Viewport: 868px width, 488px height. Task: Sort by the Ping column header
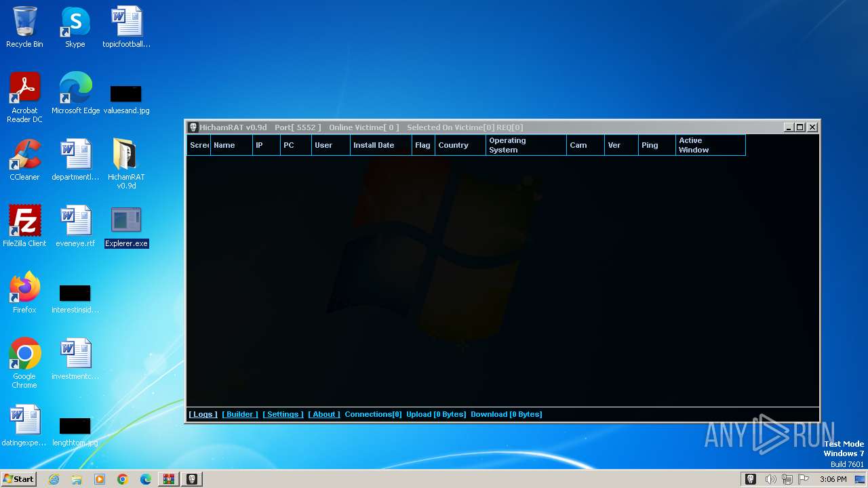tap(657, 145)
